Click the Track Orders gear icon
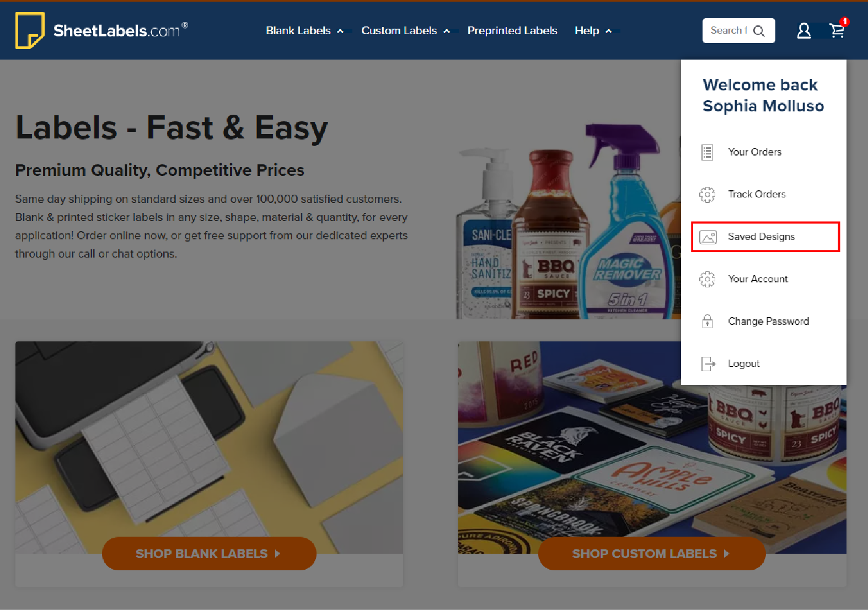This screenshot has width=868, height=610. click(x=707, y=194)
